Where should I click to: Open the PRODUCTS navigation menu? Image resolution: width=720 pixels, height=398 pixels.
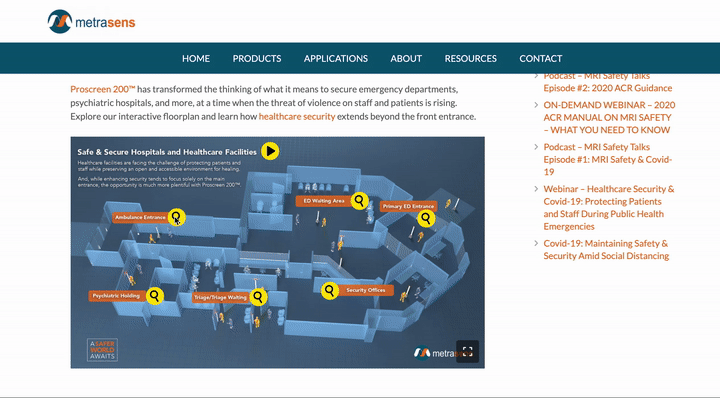[x=257, y=58]
